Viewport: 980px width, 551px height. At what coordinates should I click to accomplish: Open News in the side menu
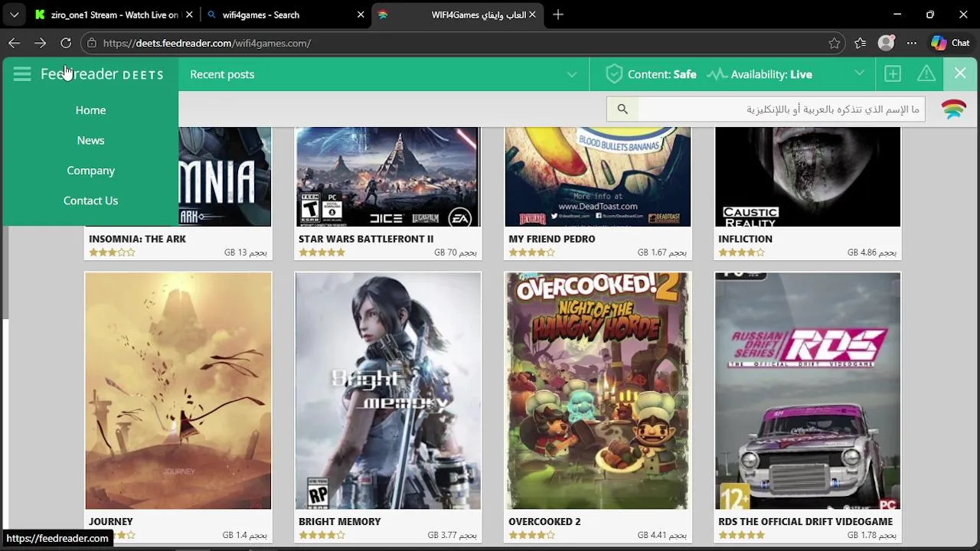point(90,140)
